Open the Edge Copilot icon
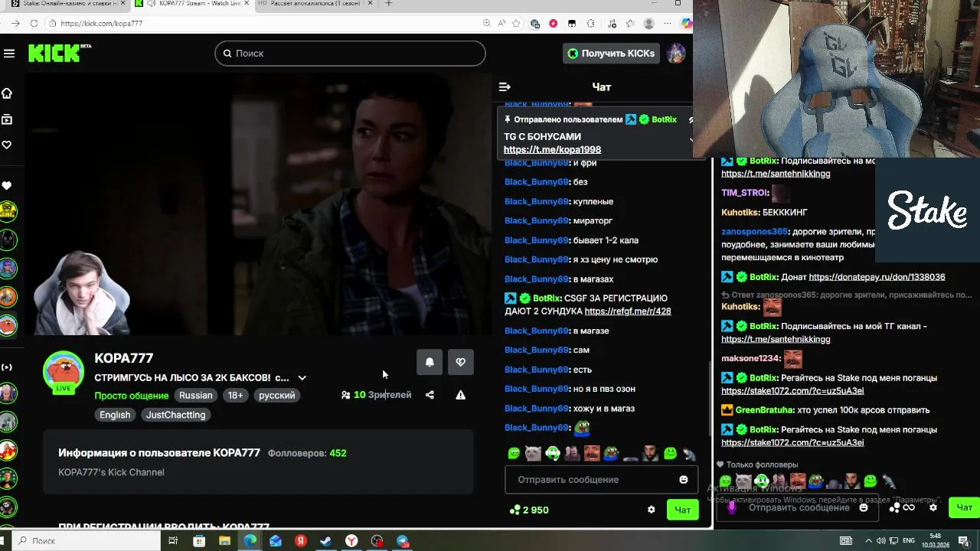Image resolution: width=980 pixels, height=551 pixels. (686, 24)
